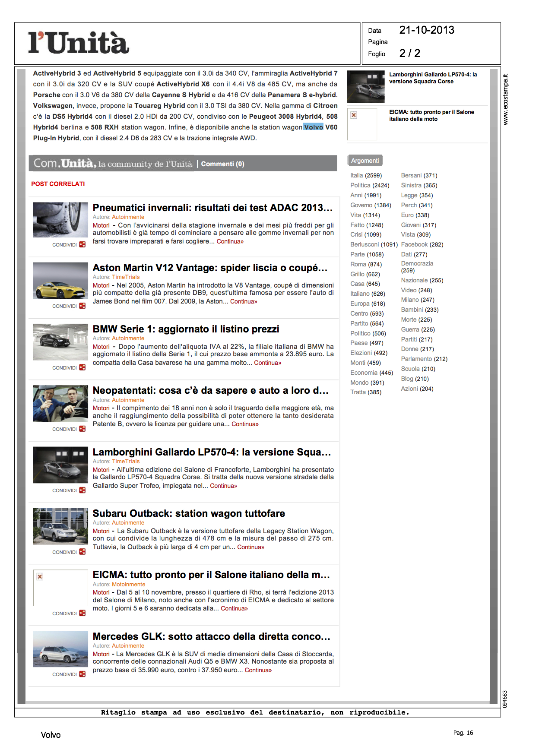Open the Mercedes GLK article thumbnail
The image size is (539, 756).
pos(60,649)
